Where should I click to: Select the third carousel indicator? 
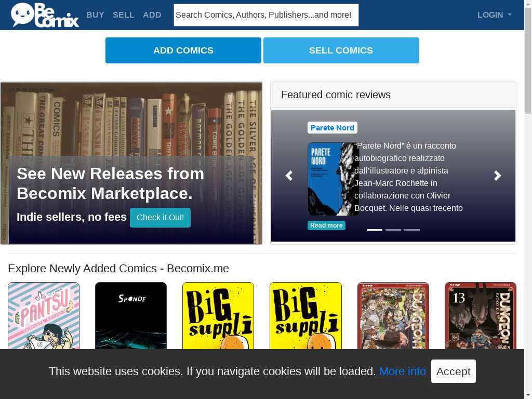click(412, 230)
